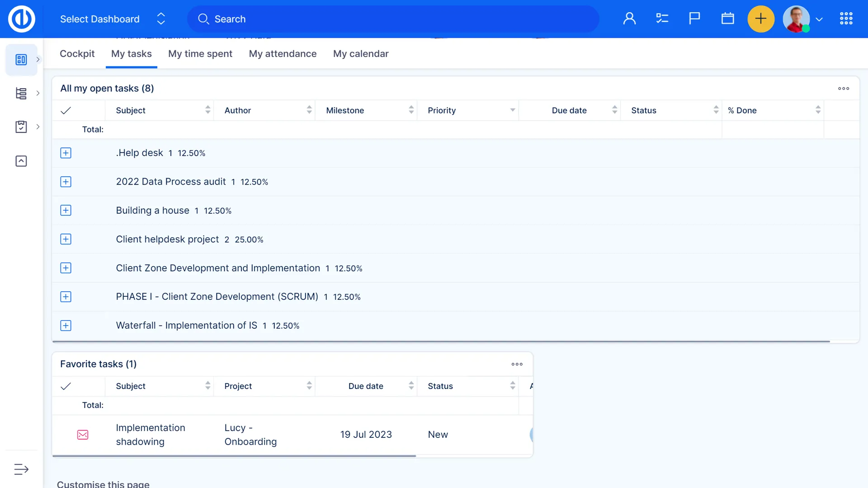
Task: Click the user profile icon in top bar
Action: pos(629,19)
